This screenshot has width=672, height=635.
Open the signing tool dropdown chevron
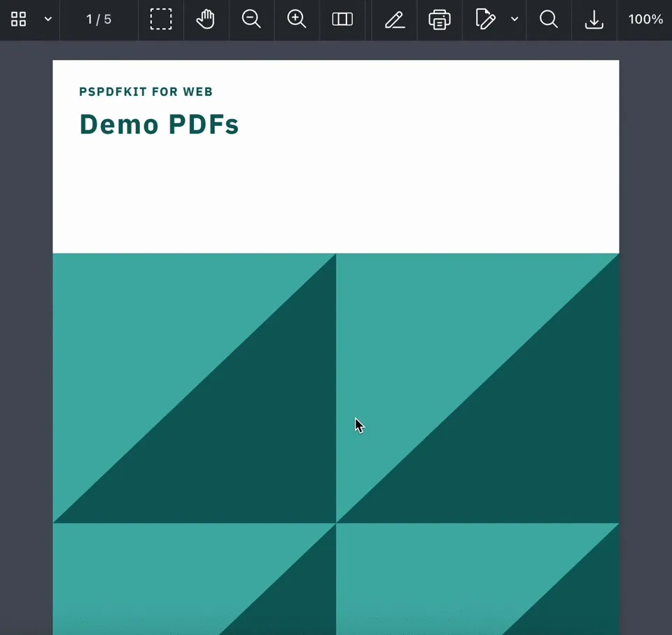[x=515, y=20]
